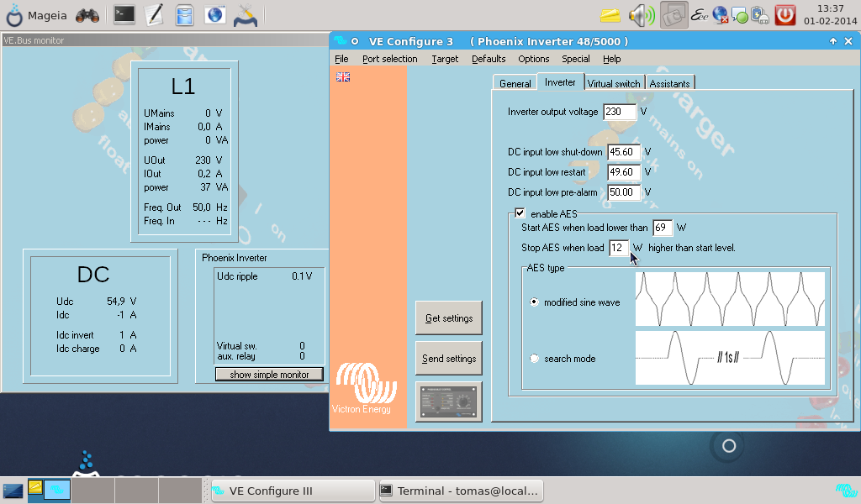Select the search mode radio option
Viewport: 861px width, 504px height.
tap(534, 359)
